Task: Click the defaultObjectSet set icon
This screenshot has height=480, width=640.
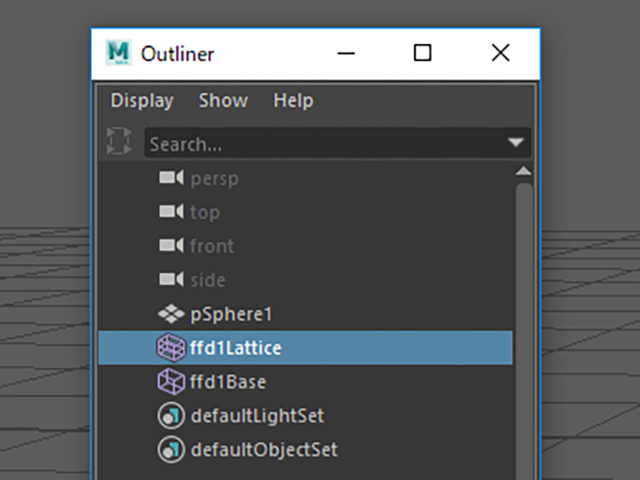Action: [171, 449]
